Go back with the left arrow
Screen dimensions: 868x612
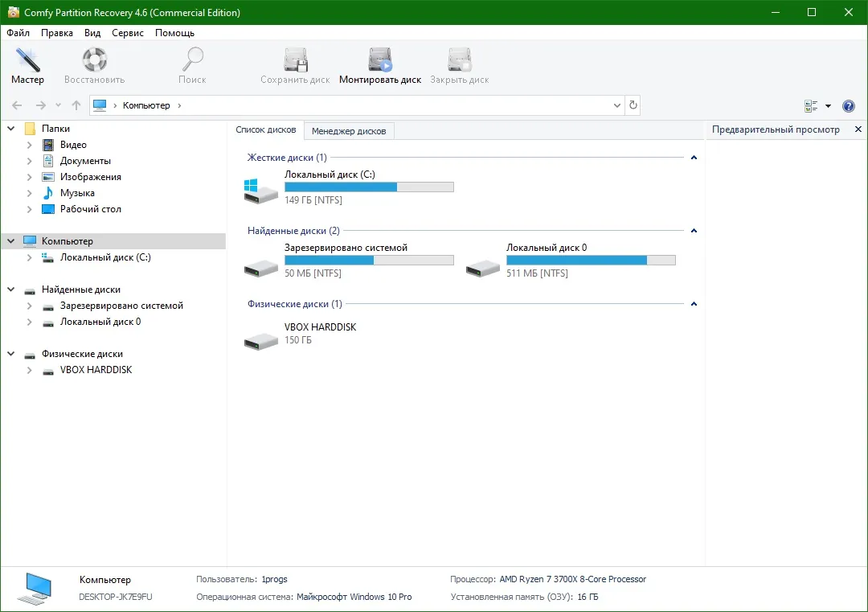[x=17, y=105]
